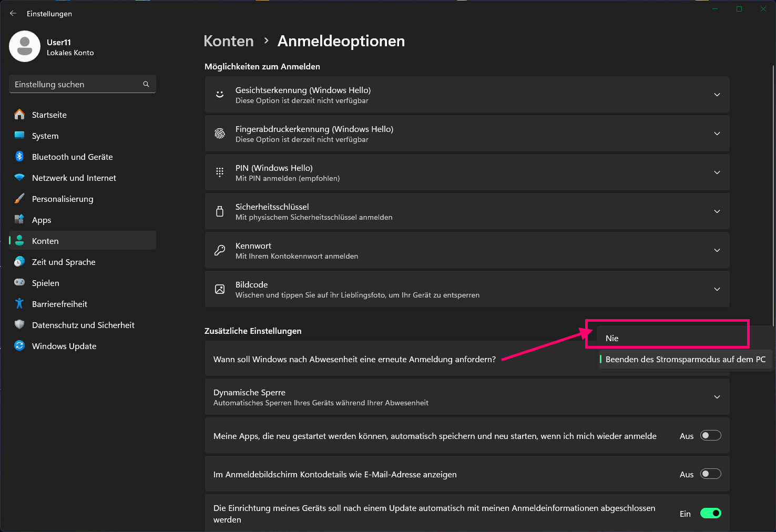Image resolution: width=776 pixels, height=532 pixels.
Task: Open Barrierefreiheit settings
Action: [x=83, y=304]
